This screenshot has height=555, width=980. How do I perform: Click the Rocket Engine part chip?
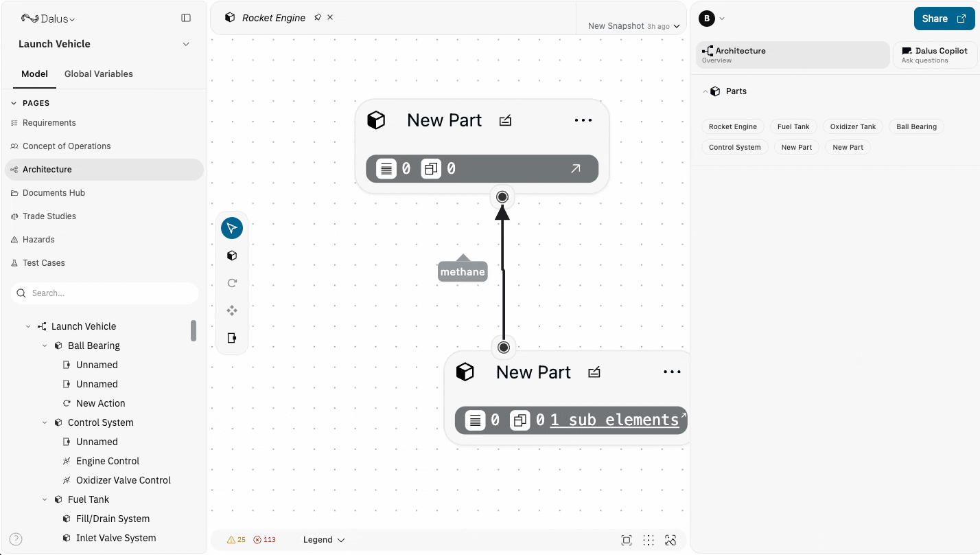coord(732,126)
